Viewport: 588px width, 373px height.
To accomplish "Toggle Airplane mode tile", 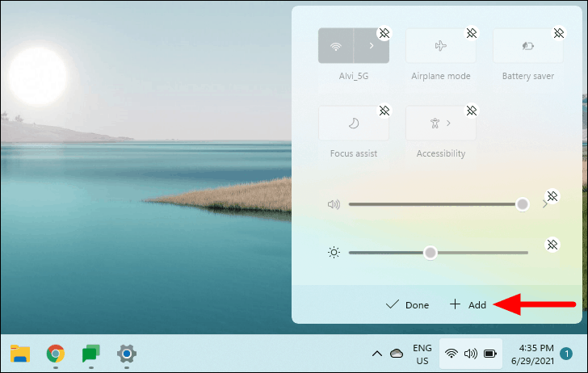I will click(441, 46).
